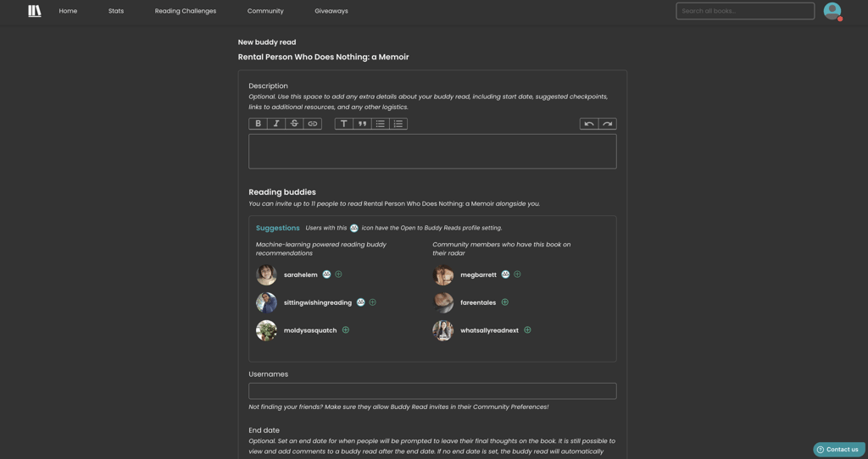
Task: Undo the last description edit
Action: (x=589, y=124)
